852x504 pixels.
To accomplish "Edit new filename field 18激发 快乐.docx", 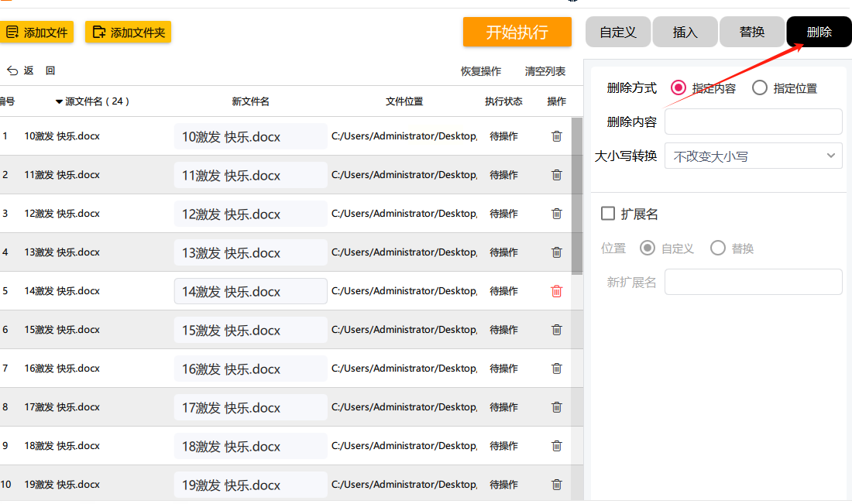I will [250, 446].
